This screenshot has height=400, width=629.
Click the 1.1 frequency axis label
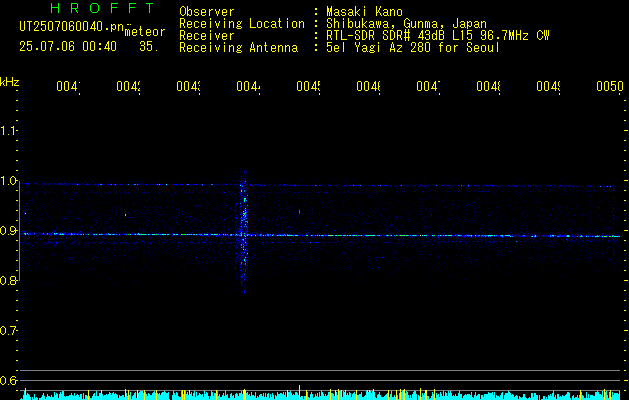click(8, 131)
